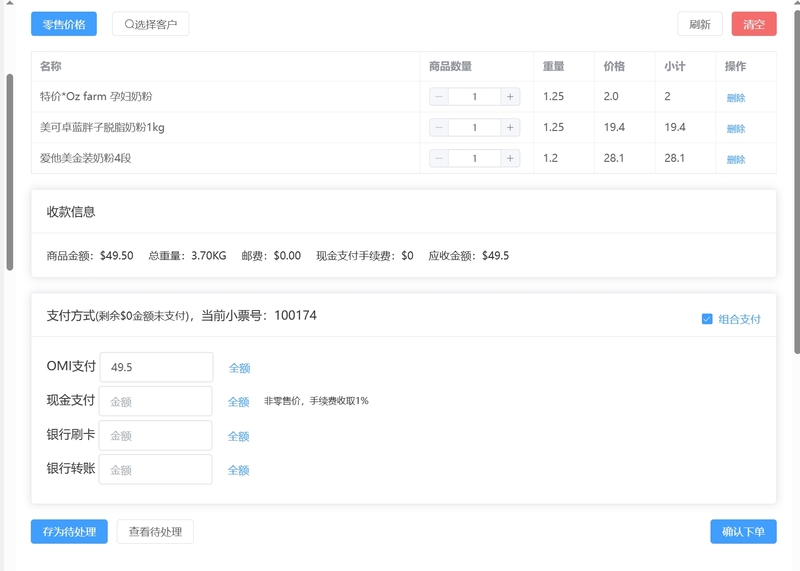Delete the 美可卓蓝胖子脱脂奶粉1kg row
The image size is (800, 571).
pyautogui.click(x=736, y=129)
